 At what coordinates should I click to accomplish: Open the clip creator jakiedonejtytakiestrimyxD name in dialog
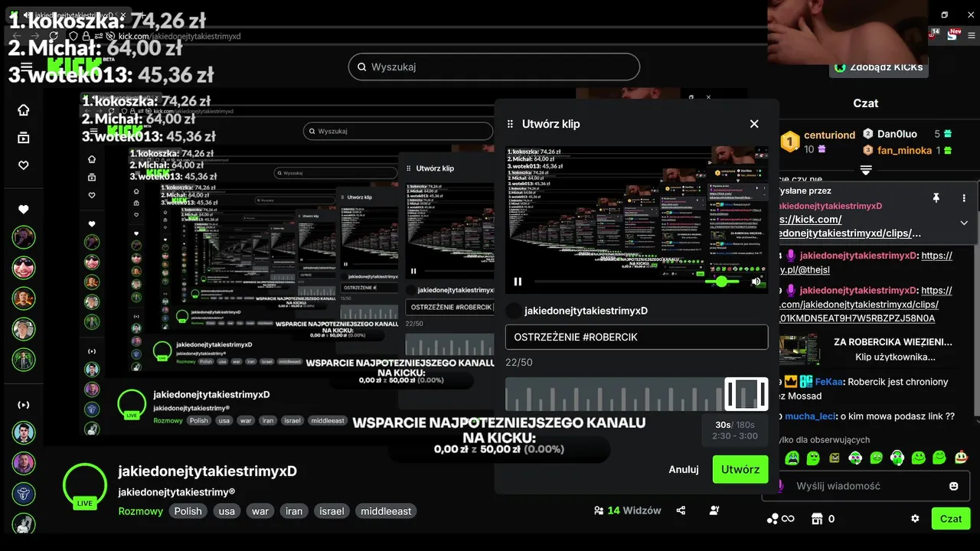coord(586,311)
